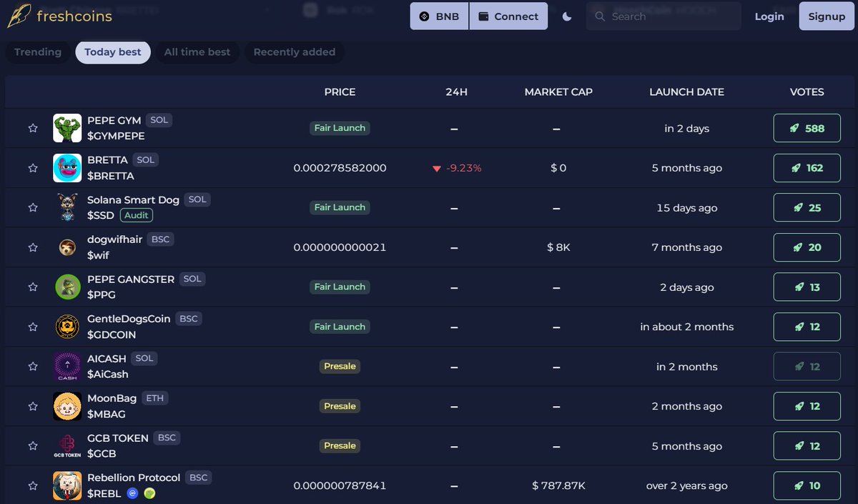Star the MoonBag coin
This screenshot has width=858, height=504.
pos(33,406)
